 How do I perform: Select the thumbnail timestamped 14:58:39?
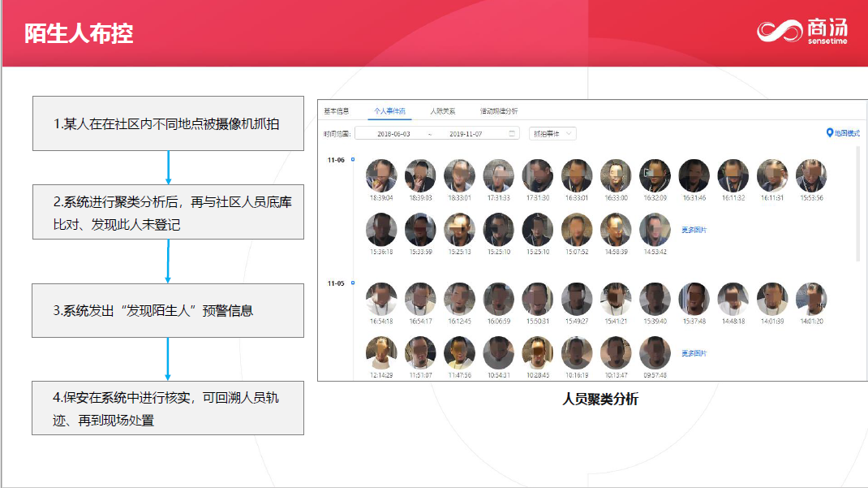[x=617, y=229]
